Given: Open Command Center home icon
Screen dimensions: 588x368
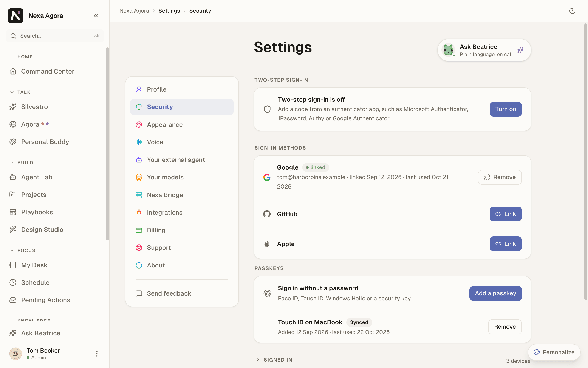Looking at the screenshot, I should pos(13,71).
